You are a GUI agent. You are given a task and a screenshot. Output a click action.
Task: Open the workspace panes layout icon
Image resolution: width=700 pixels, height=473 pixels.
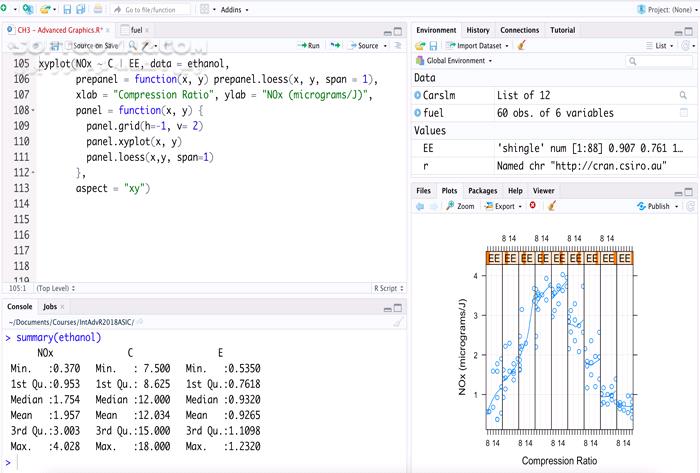click(x=204, y=9)
